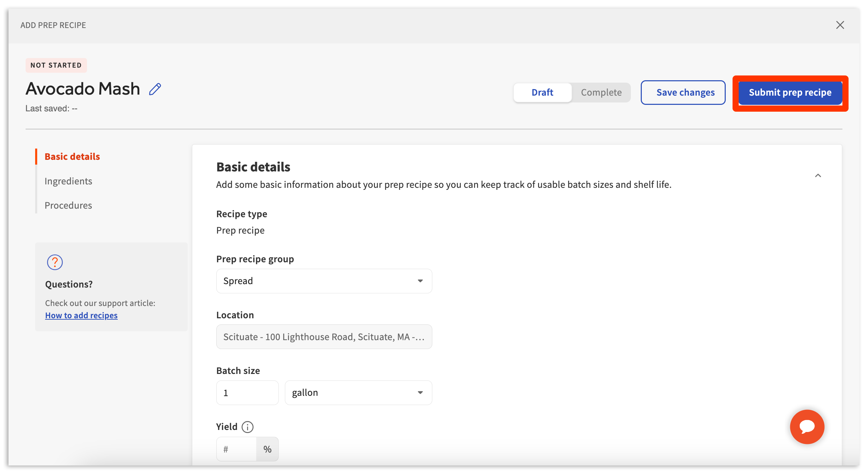This screenshot has width=868, height=474.
Task: Select Basic details in side navigation
Action: coord(72,156)
